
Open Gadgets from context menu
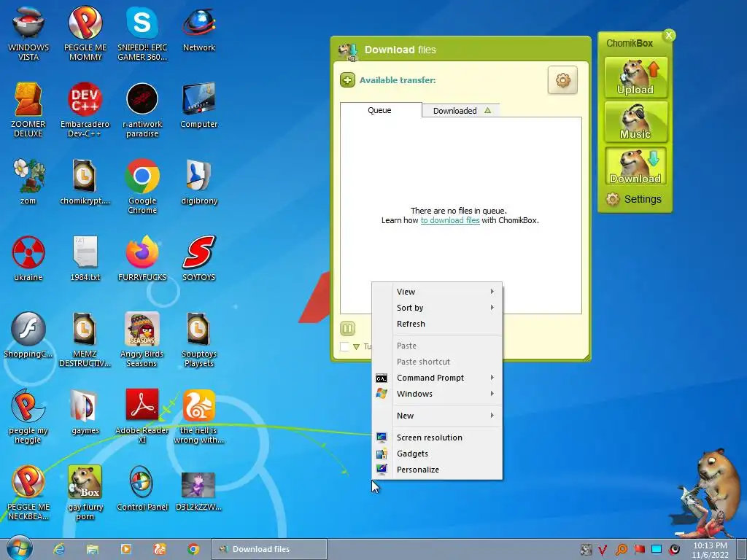pos(437,454)
